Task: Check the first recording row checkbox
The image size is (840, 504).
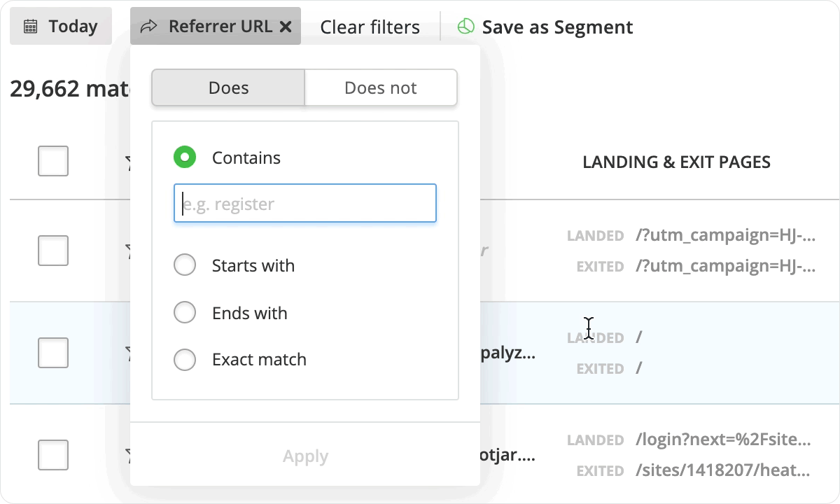Action: coord(53,251)
